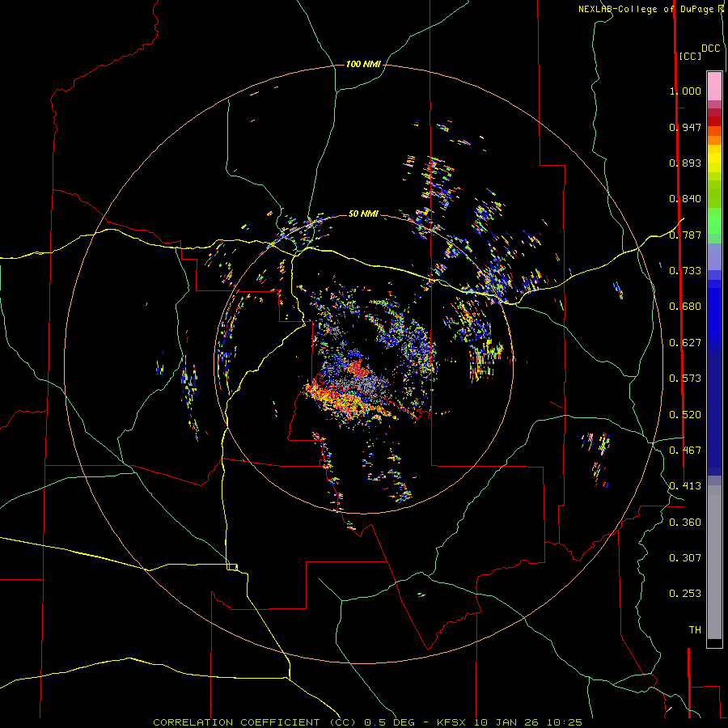Screen dimensions: 728x728
Task: Click the 0.787 scale label
Action: point(685,235)
